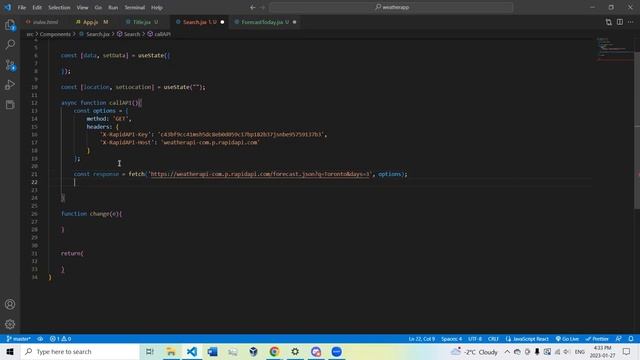Open the Windows Action Center icon

click(x=627, y=351)
